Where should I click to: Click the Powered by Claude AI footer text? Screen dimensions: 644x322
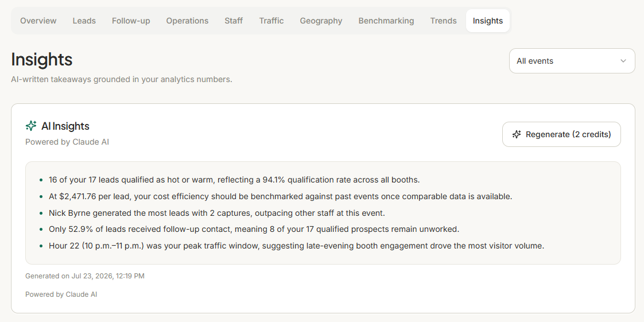[61, 294]
